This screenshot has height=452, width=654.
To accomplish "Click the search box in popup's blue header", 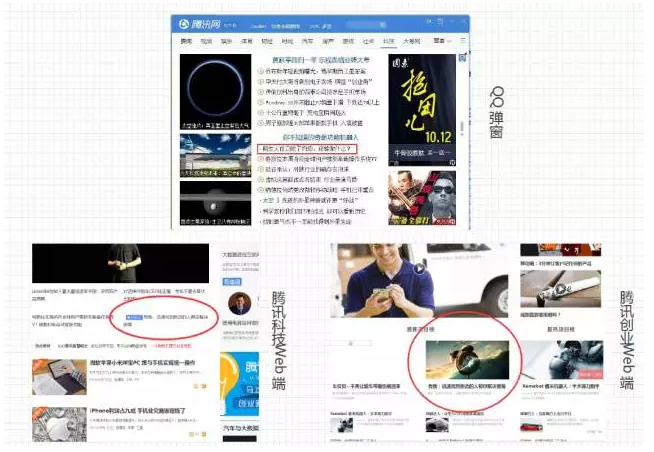I will click(x=366, y=25).
